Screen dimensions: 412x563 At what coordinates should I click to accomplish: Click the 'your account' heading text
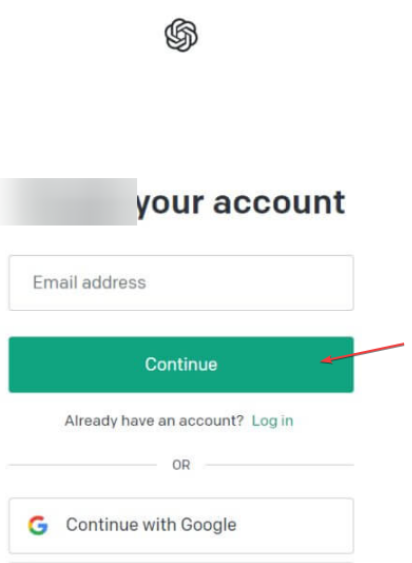coord(241,203)
